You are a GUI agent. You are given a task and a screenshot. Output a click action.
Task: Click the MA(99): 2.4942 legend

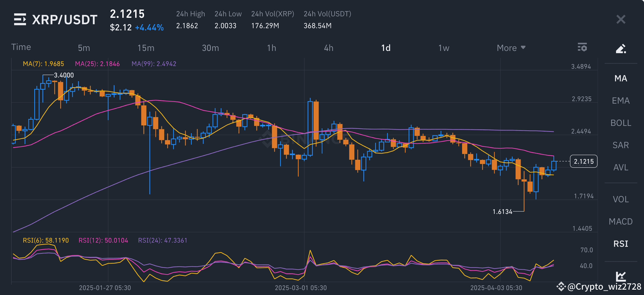[x=154, y=64]
